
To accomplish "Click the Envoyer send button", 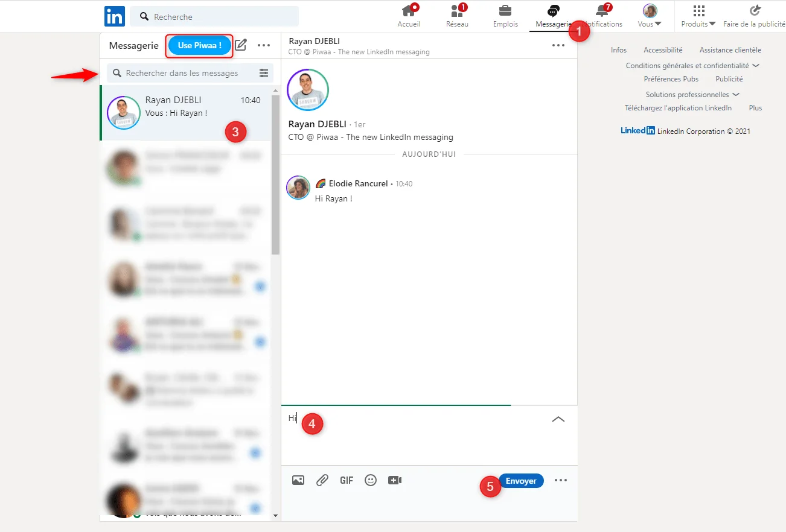I will point(521,481).
